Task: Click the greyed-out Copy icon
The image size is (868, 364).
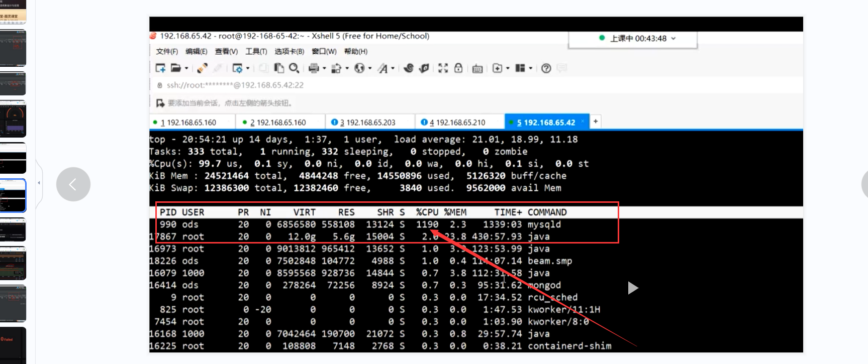Action: tap(263, 68)
